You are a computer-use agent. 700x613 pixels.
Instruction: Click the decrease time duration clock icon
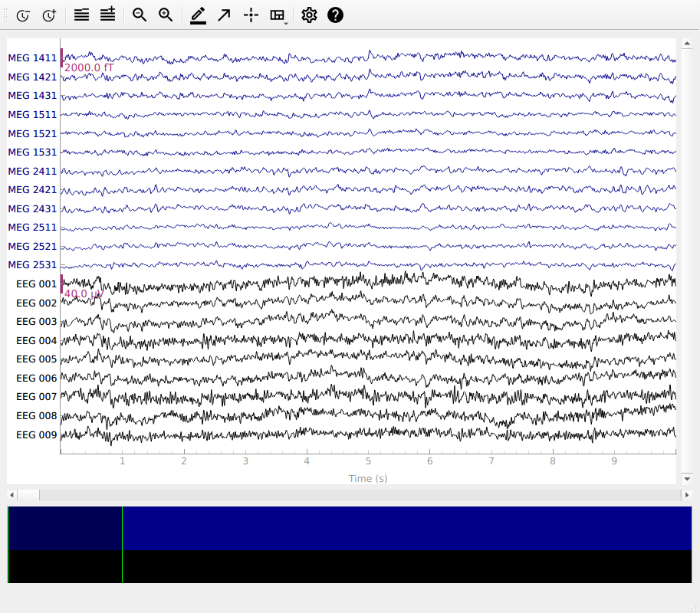pyautogui.click(x=23, y=15)
